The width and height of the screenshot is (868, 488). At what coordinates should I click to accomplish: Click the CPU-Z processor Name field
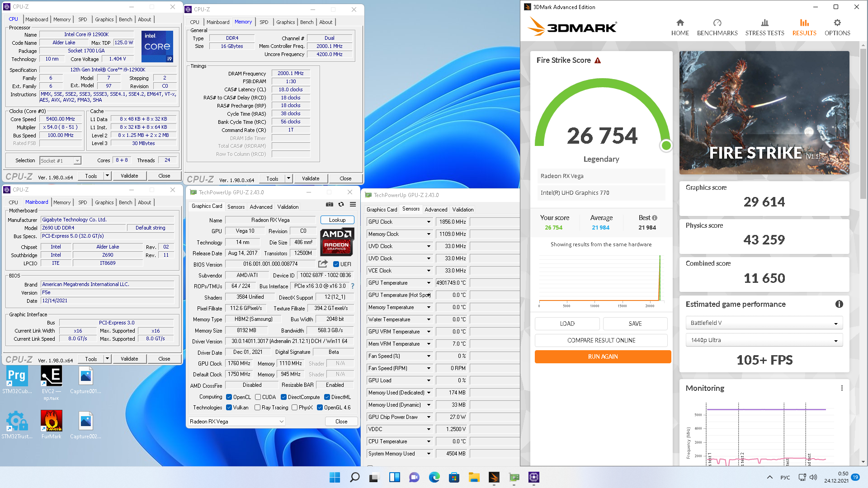(86, 34)
